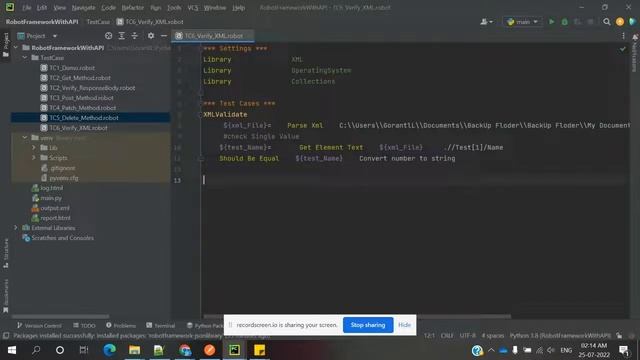Collapse the venv folder
The image size is (640, 360).
coord(25,138)
